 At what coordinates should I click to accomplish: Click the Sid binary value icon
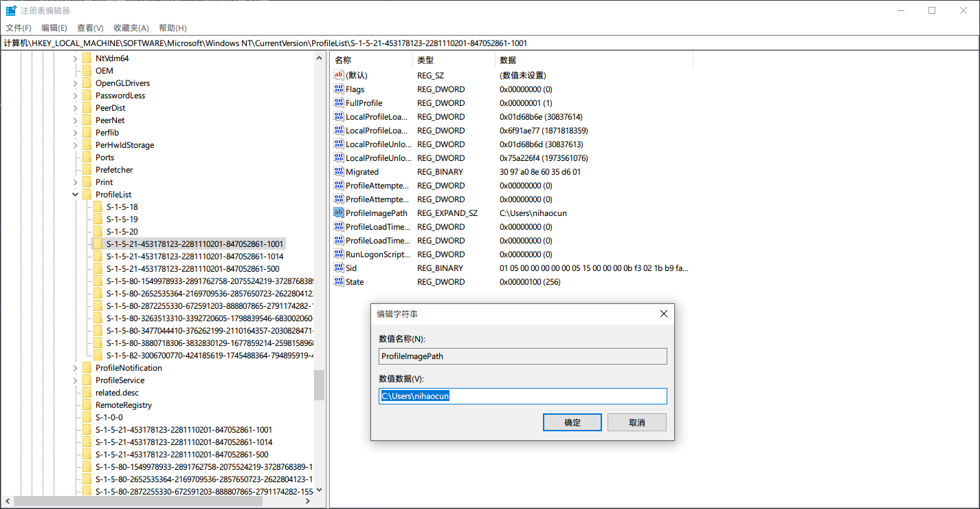pyautogui.click(x=338, y=268)
